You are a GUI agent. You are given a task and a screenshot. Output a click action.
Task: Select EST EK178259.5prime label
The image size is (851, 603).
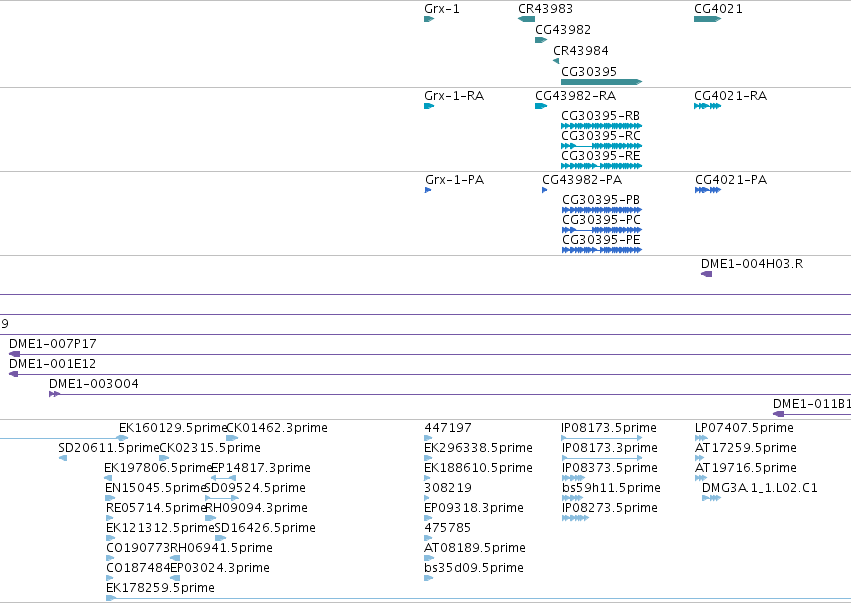[161, 589]
